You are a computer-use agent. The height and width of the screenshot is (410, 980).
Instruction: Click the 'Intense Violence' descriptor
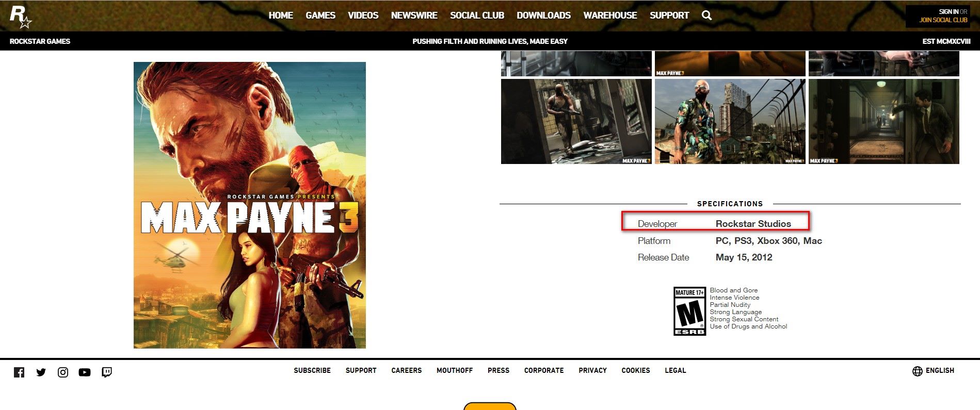(734, 298)
